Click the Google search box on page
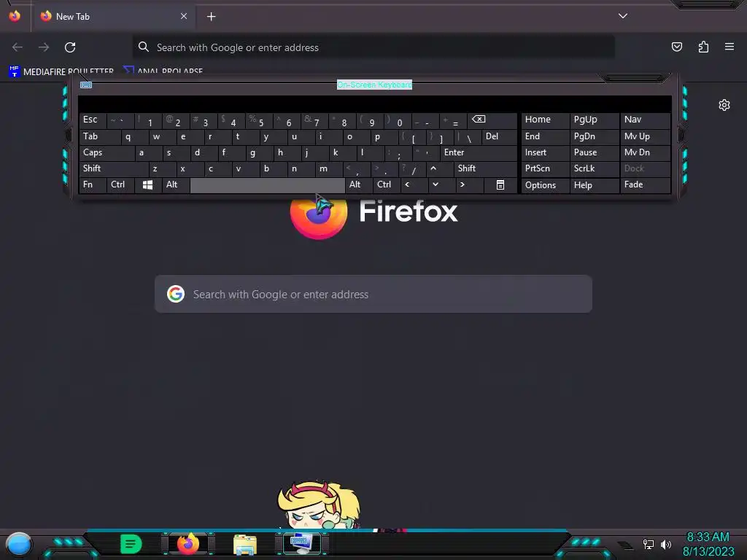 point(373,294)
